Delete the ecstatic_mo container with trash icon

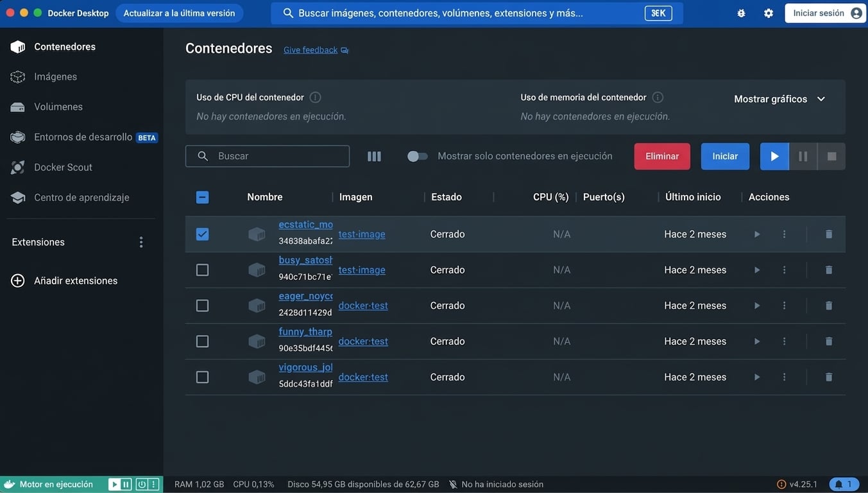click(x=829, y=234)
